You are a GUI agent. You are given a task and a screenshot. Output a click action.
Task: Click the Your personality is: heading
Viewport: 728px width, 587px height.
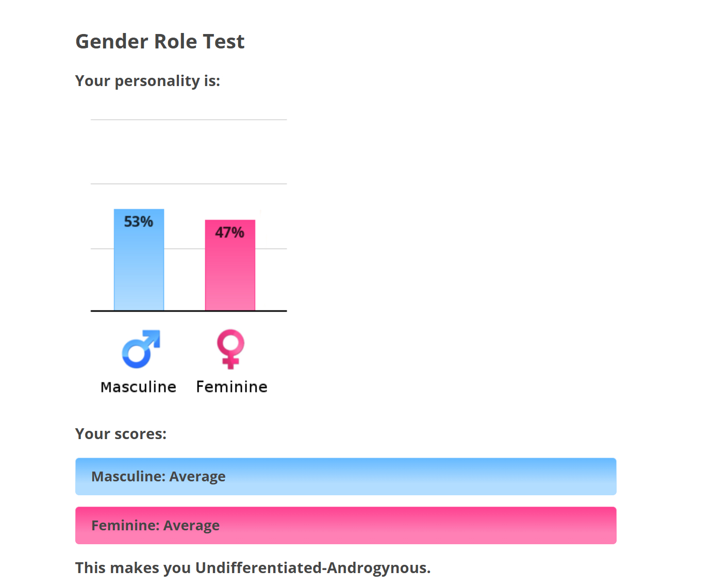pyautogui.click(x=147, y=81)
